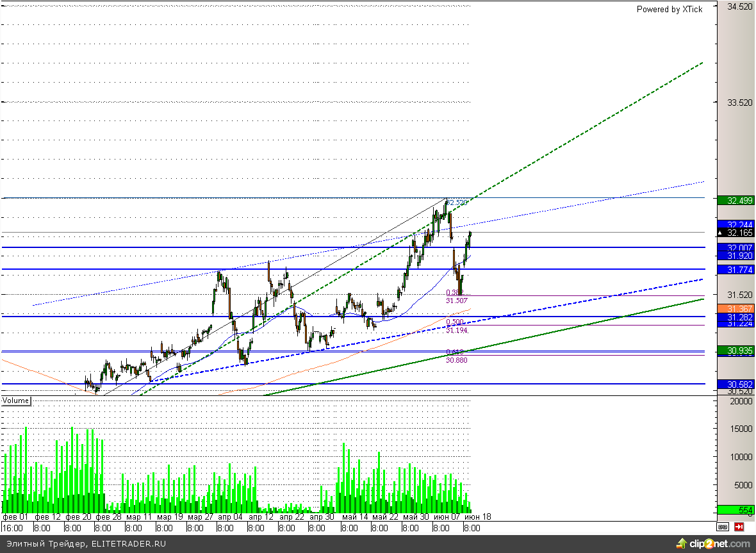Click the июн 18 date on time axis
756x553 pixels.
click(477, 516)
